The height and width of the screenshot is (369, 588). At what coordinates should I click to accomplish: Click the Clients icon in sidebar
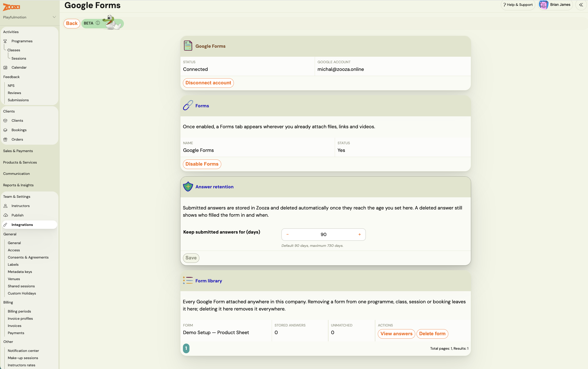click(5, 120)
